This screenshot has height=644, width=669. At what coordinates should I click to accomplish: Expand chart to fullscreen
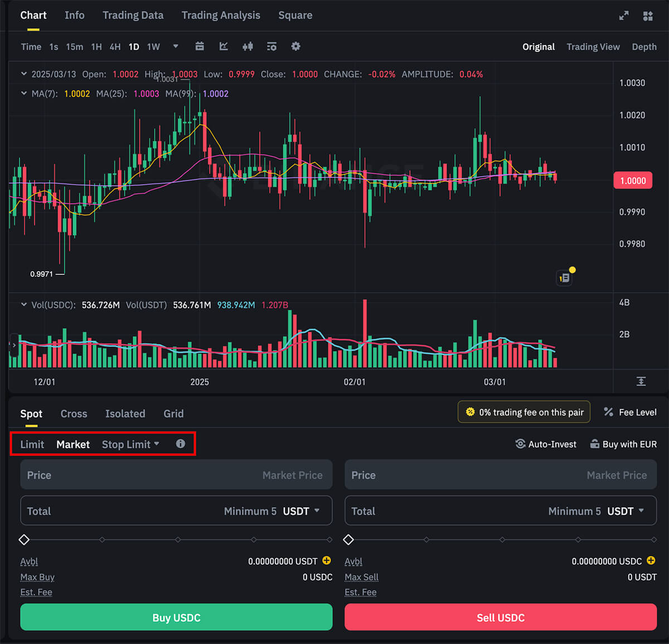(624, 16)
